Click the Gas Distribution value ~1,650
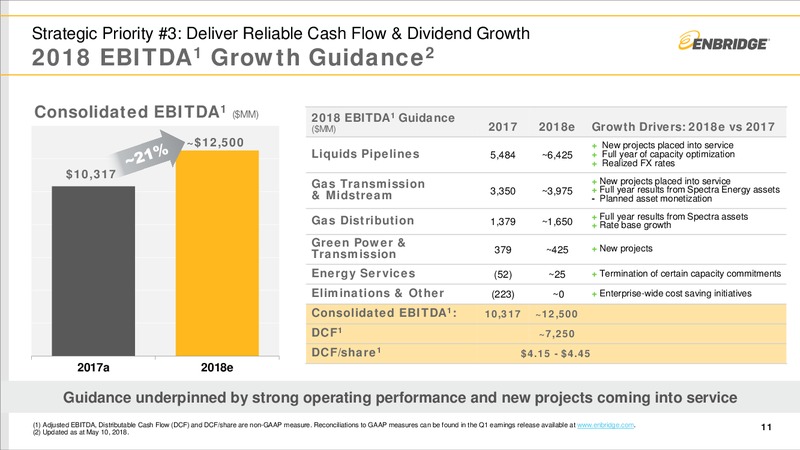The height and width of the screenshot is (450, 800). pos(557,221)
